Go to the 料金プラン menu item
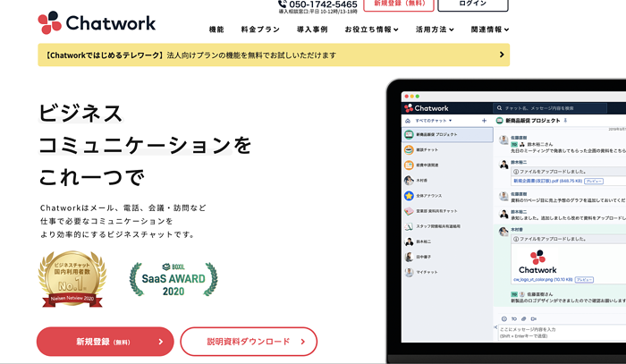626x364 pixels. coord(261,30)
